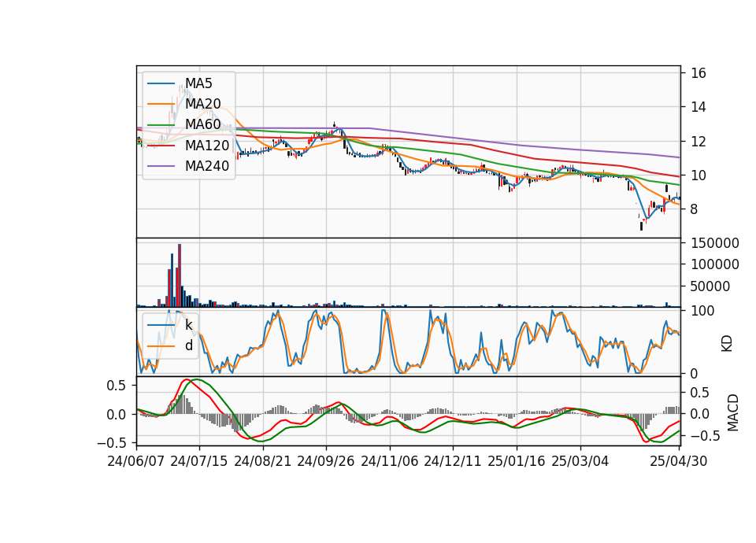The image size is (756, 543).
Task: Click the 25/04/30 date tick label
Action: point(679,461)
